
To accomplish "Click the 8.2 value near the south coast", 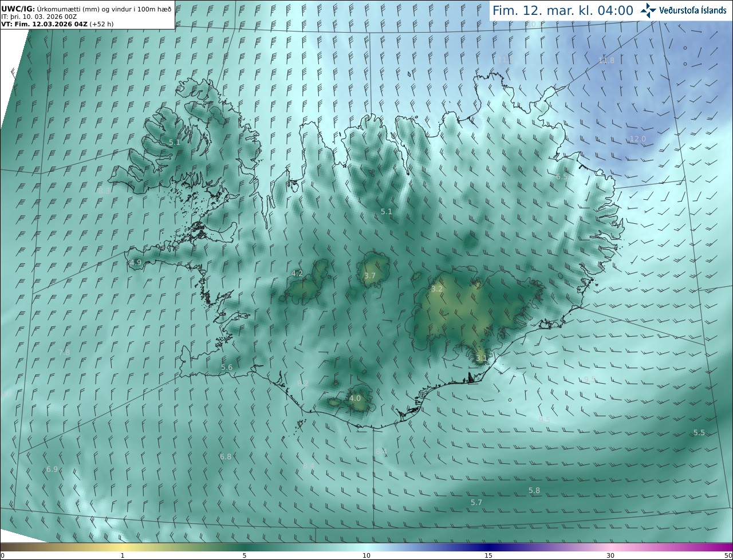I will (x=303, y=383).
